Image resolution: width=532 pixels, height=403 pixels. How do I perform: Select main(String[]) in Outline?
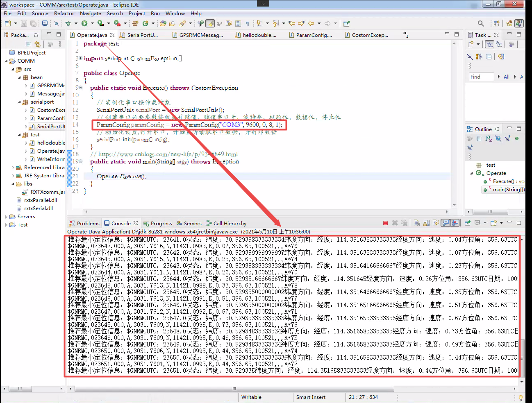504,190
